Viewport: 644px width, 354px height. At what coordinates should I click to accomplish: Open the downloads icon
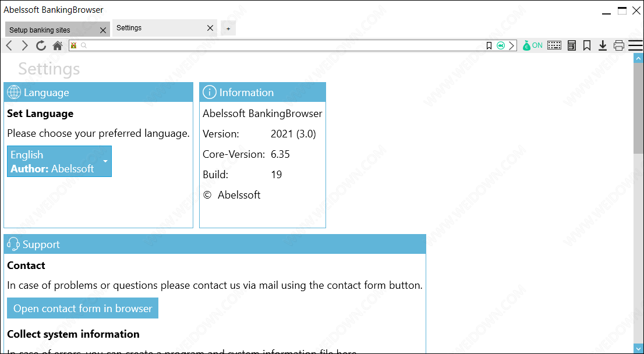[603, 45]
